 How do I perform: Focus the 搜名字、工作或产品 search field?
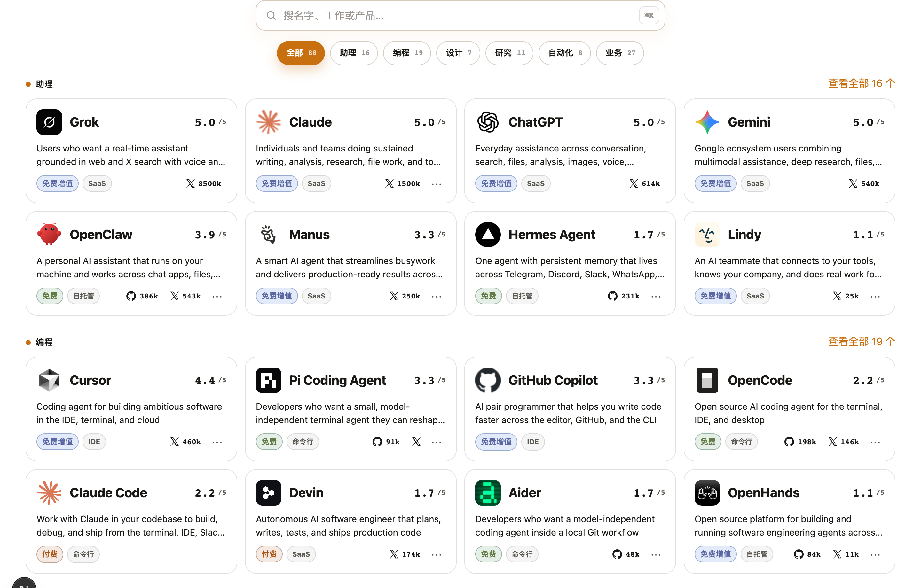pos(460,15)
